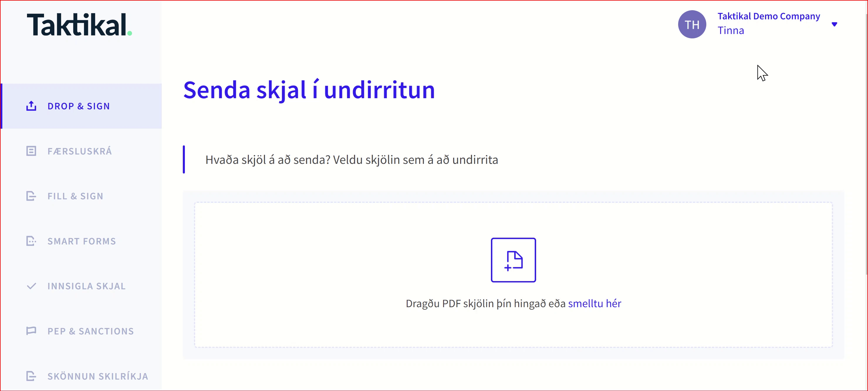Click the PEP & Sanctions flag icon
The image size is (868, 391).
(x=31, y=331)
